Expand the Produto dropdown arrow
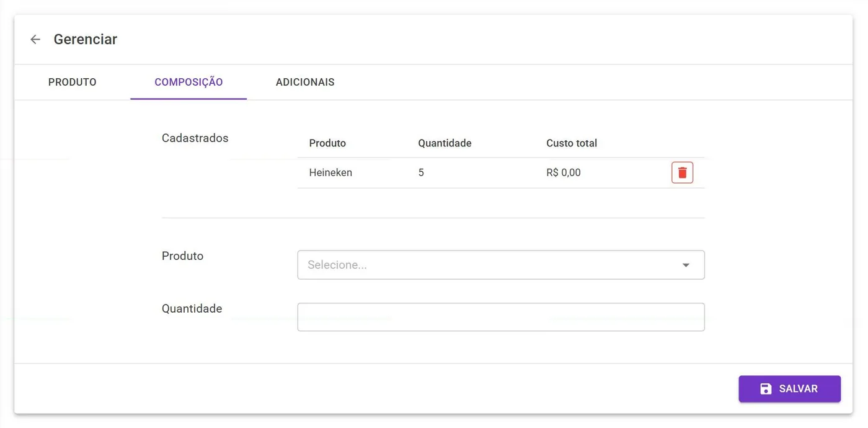Image resolution: width=868 pixels, height=428 pixels. [x=686, y=265]
